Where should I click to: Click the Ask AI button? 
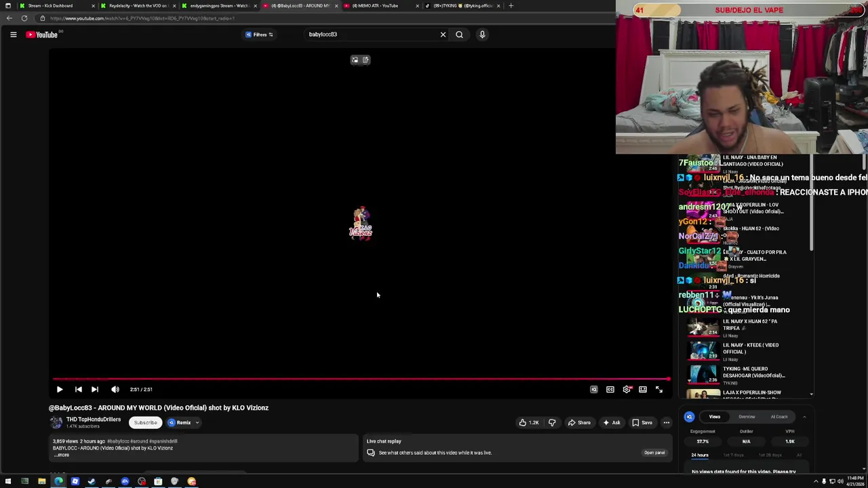coord(612,422)
